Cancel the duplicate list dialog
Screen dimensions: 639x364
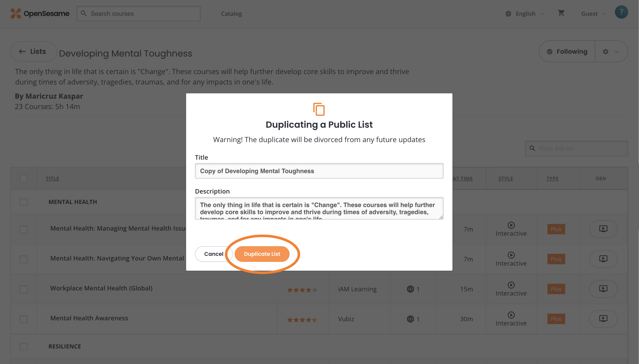(x=213, y=254)
